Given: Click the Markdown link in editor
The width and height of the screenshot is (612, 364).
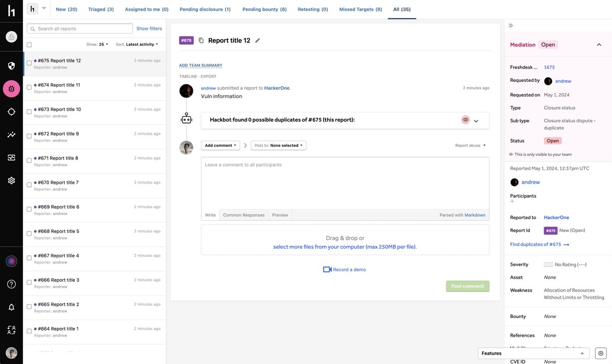Looking at the screenshot, I should coord(475,215).
